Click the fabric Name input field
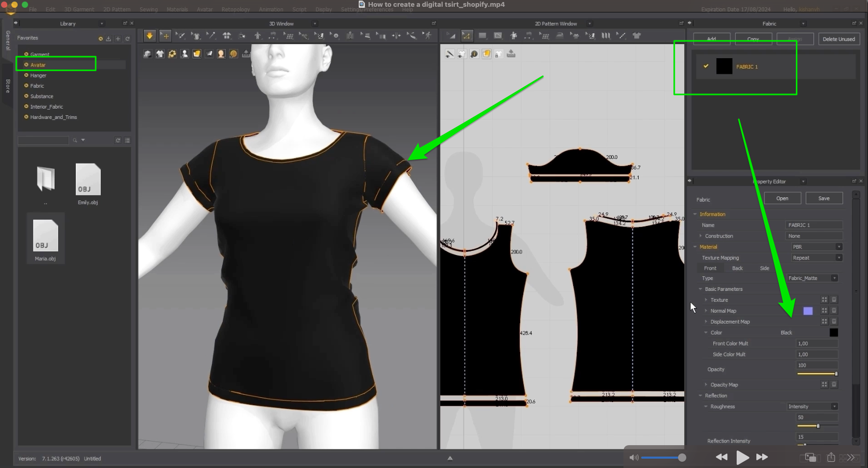Image resolution: width=868 pixels, height=468 pixels. (814, 225)
